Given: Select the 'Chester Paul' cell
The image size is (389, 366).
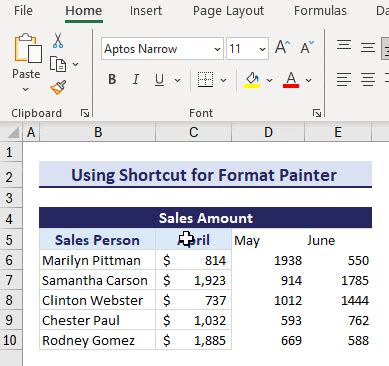Looking at the screenshot, I should (x=97, y=320).
